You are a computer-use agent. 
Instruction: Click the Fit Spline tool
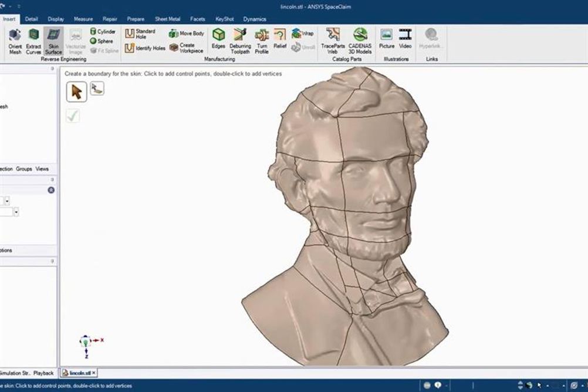[104, 50]
